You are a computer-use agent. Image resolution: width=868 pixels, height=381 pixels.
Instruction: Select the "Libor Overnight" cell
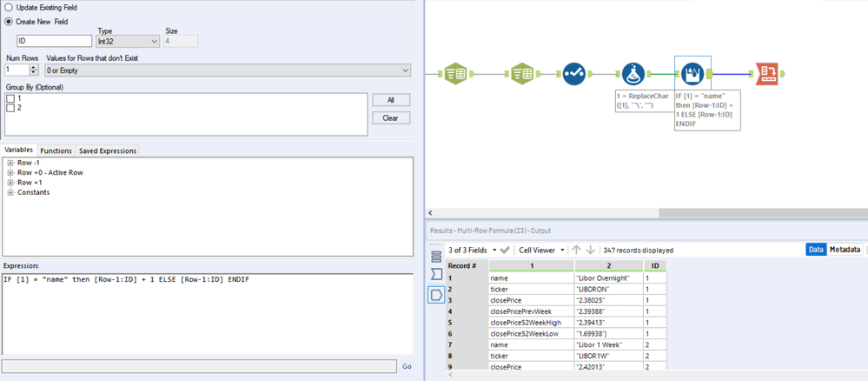coord(609,277)
